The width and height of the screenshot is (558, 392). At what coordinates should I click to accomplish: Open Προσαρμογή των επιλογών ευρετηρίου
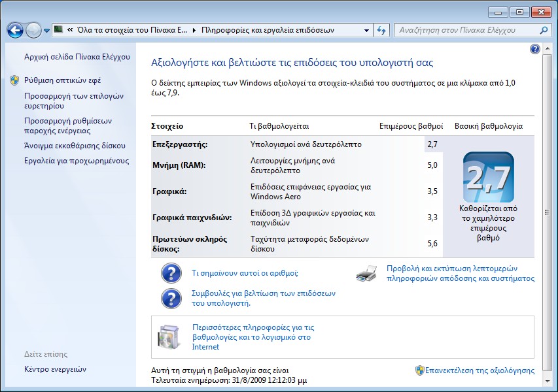(x=74, y=101)
